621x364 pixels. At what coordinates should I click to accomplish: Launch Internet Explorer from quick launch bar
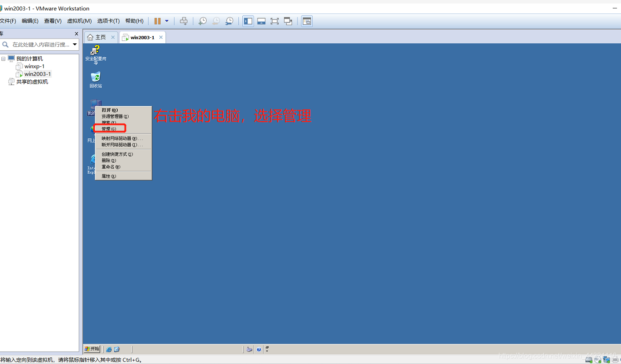[109, 349]
